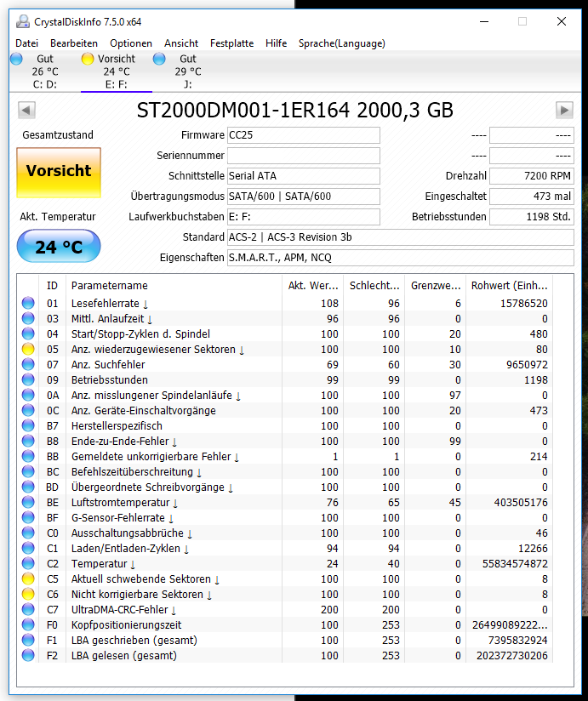588x701 pixels.
Task: Click the blue status icon for row 09 Betriebsstunden
Action: (28, 379)
